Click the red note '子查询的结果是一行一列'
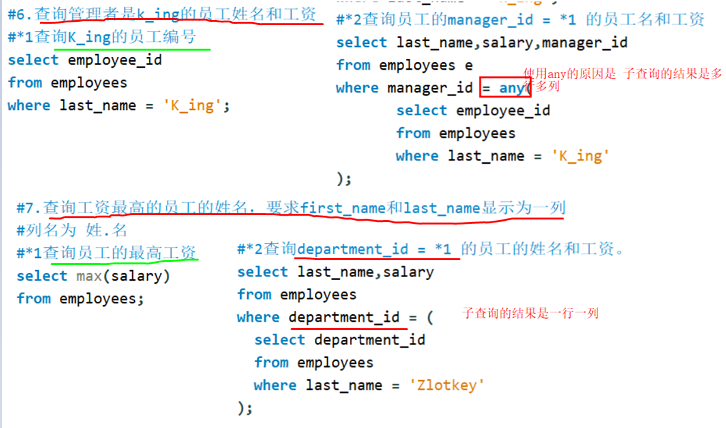 pyautogui.click(x=531, y=314)
